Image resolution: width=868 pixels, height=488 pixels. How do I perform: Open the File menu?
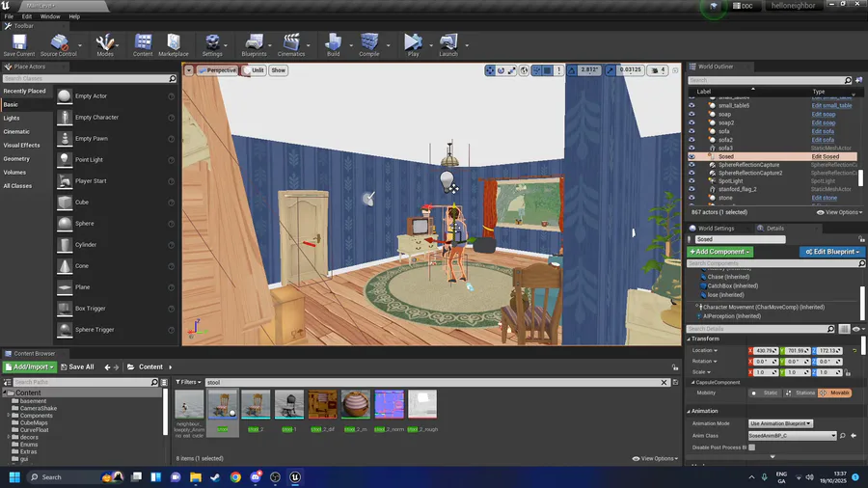pyautogui.click(x=9, y=16)
